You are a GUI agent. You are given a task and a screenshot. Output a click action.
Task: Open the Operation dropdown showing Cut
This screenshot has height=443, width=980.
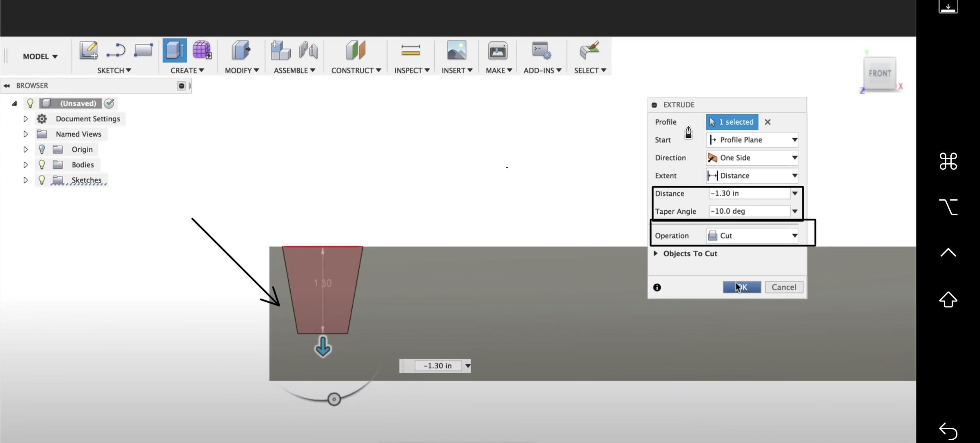752,236
